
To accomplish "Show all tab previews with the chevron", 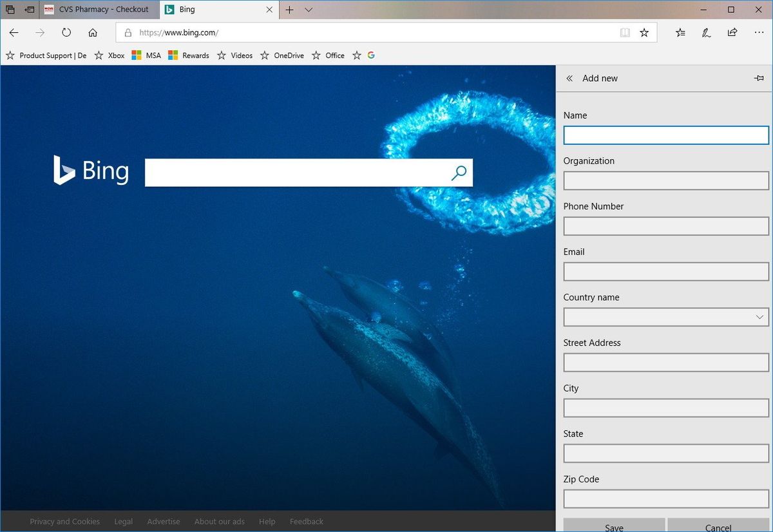I will tap(308, 10).
